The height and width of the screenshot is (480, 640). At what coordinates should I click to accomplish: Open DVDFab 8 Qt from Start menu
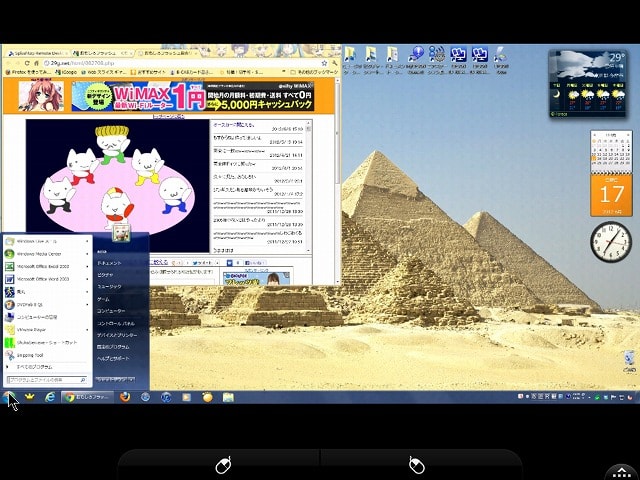click(x=47, y=304)
